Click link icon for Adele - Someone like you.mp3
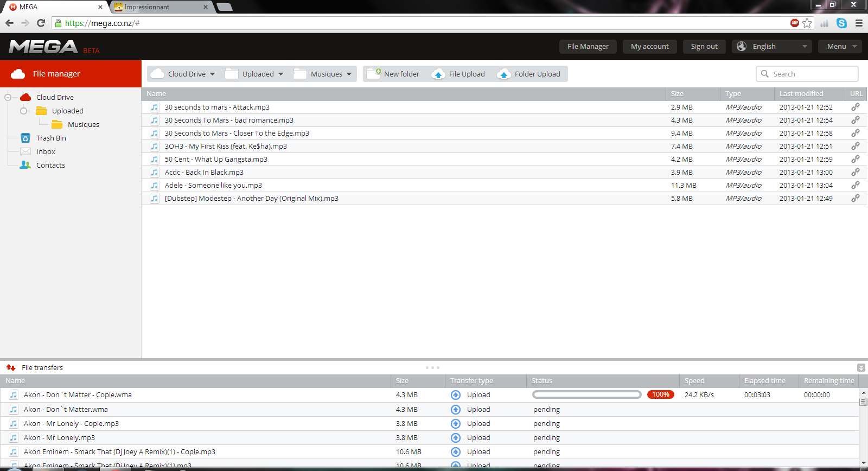Viewport: 868px width, 471px height. pos(855,185)
